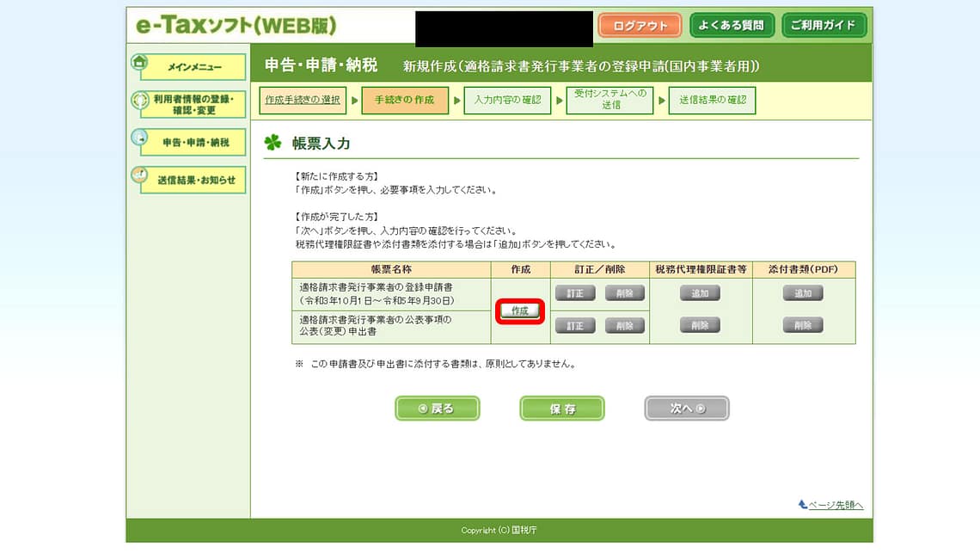Select the 手続きの作成 step tab

click(404, 100)
